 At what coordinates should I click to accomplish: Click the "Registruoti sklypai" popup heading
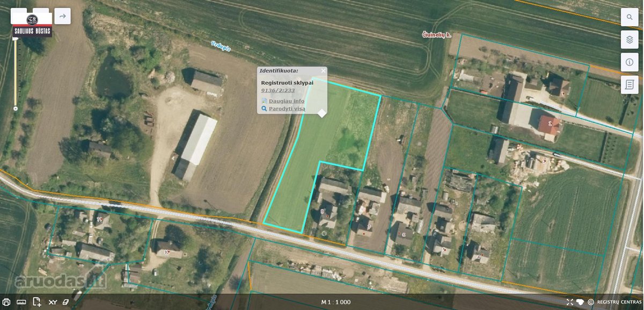(287, 82)
